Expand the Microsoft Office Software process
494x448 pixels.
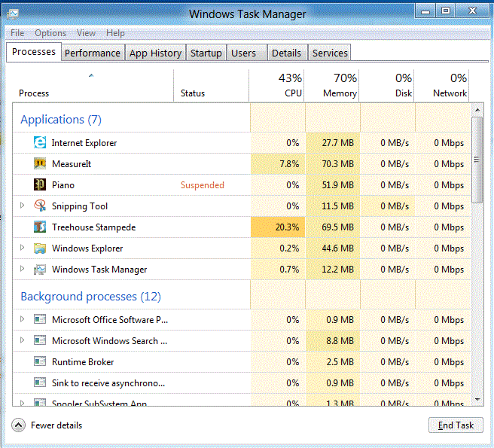22,319
